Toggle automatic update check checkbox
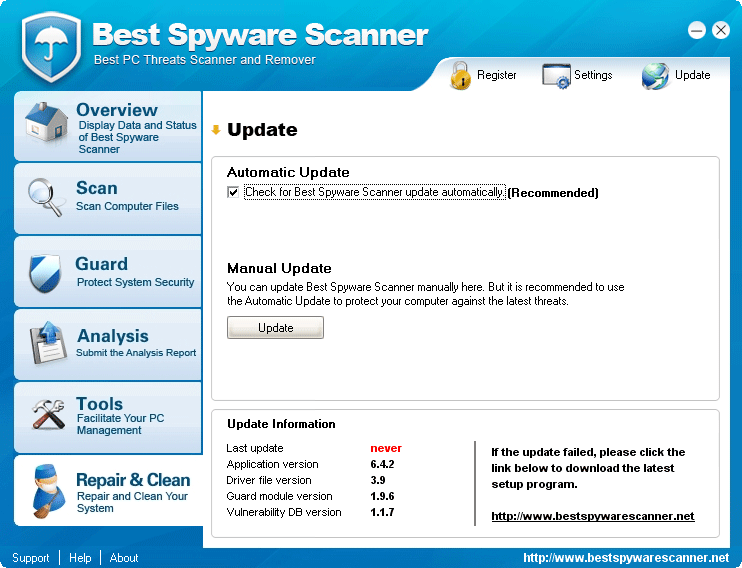Image resolution: width=742 pixels, height=568 pixels. coord(233,192)
